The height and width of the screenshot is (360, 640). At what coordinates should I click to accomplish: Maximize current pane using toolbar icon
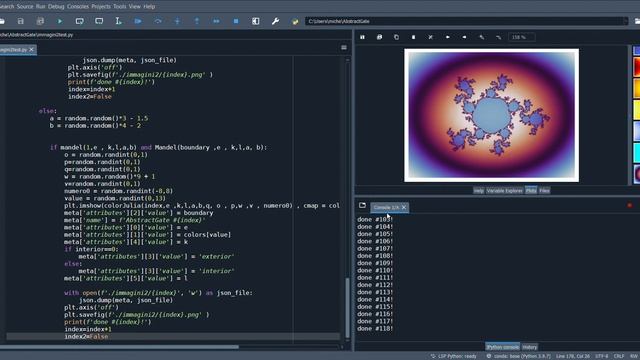tap(256, 21)
